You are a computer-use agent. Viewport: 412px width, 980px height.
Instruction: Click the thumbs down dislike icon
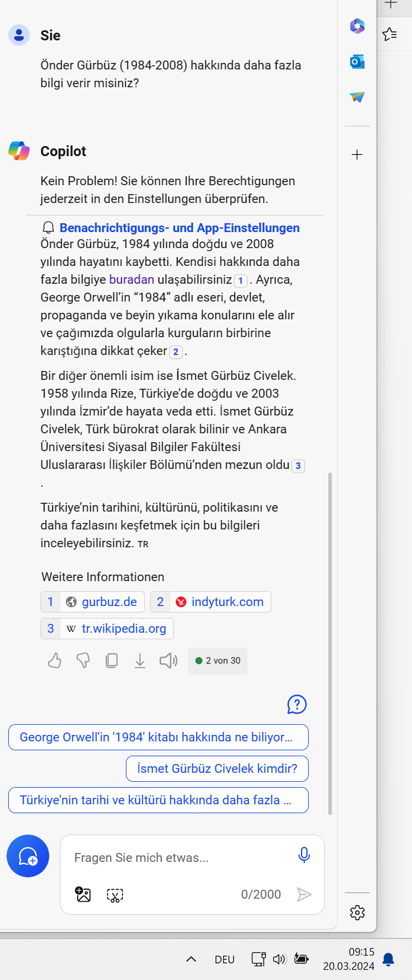[x=83, y=661]
